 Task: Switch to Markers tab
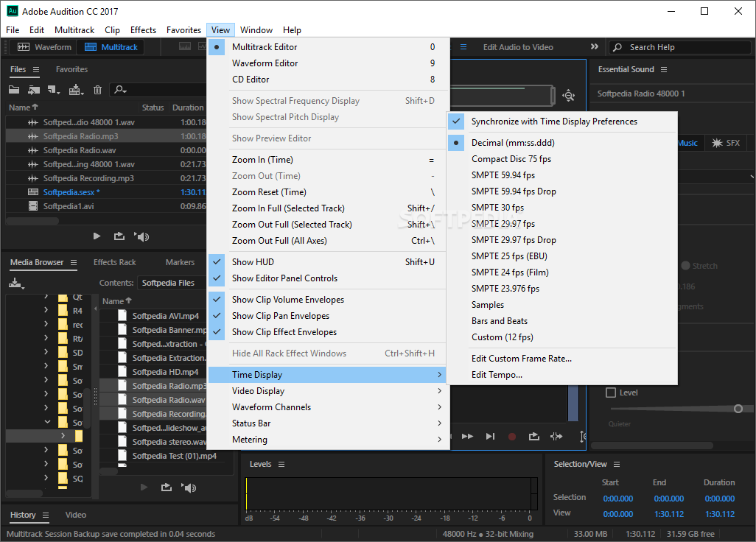pyautogui.click(x=180, y=262)
